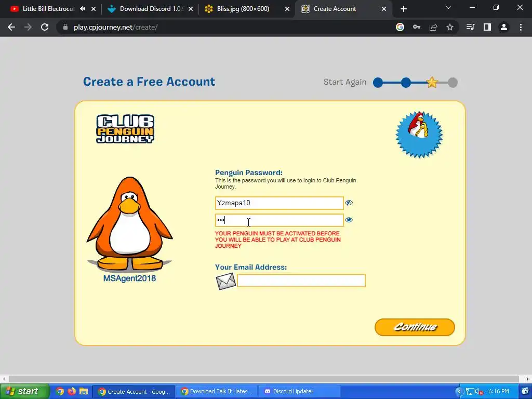Click the Continue button
532x399 pixels.
click(415, 327)
